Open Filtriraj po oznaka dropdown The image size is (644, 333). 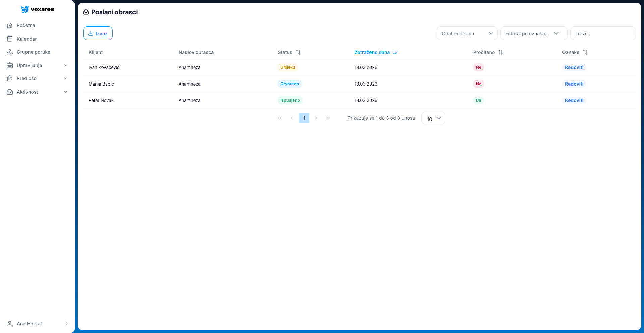533,34
